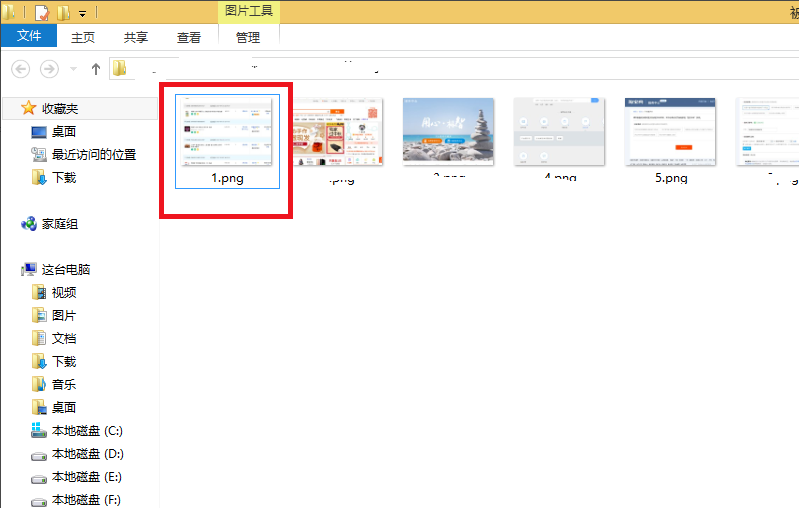This screenshot has height=508, width=799.
Task: Click the C: drive icon
Action: tap(39, 431)
